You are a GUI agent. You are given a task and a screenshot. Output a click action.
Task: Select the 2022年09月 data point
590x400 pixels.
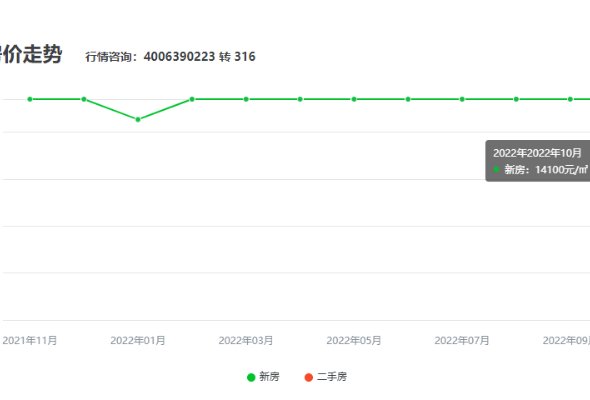click(x=570, y=99)
